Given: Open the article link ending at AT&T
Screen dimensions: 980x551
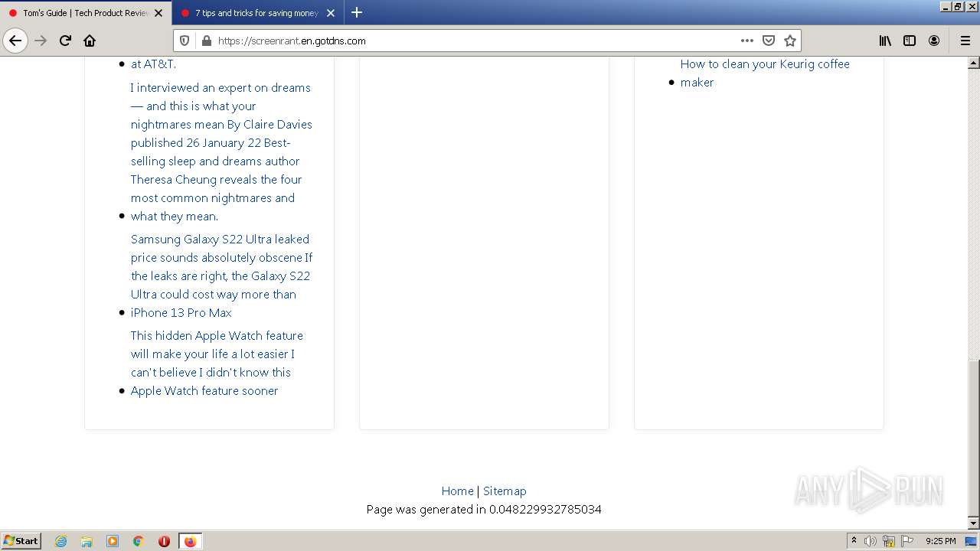Looking at the screenshot, I should [x=153, y=64].
